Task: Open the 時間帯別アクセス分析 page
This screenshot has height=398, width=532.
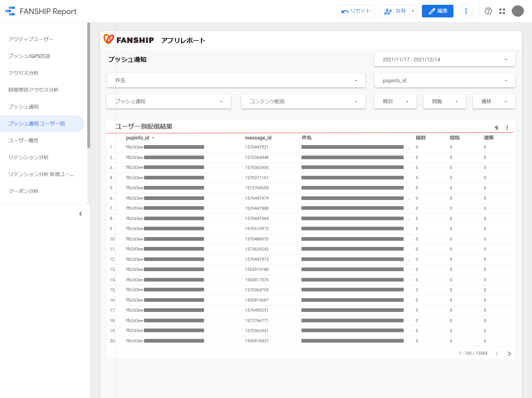Action: coord(42,90)
